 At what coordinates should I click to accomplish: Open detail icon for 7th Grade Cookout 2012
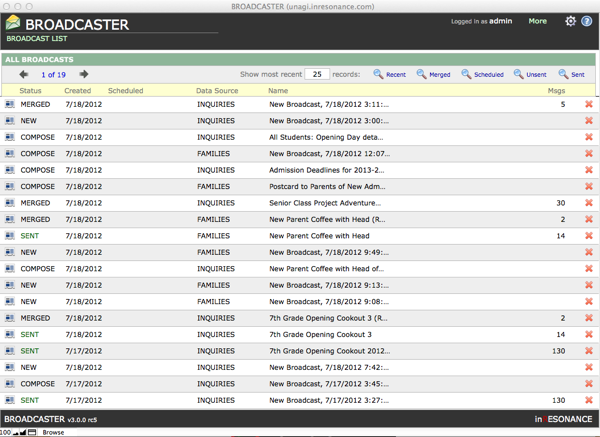pos(9,351)
